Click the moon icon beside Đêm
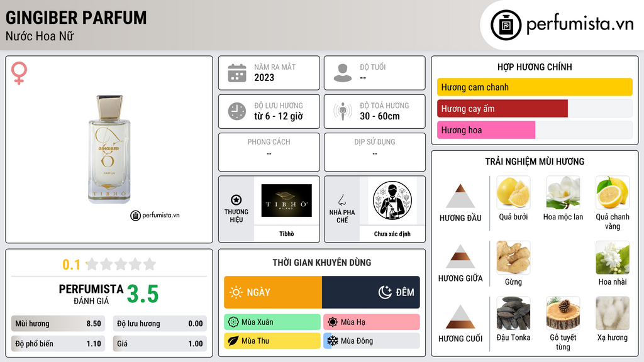The height and width of the screenshot is (362, 644). [x=385, y=292]
